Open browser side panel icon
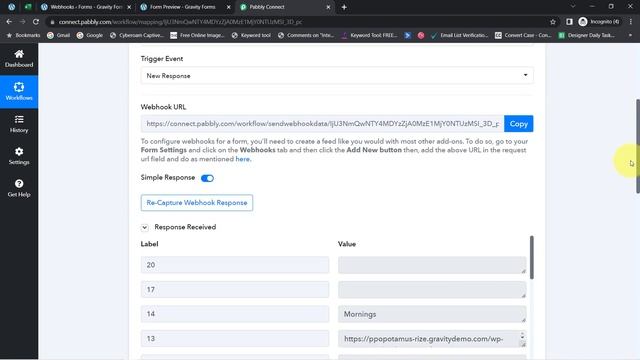Image resolution: width=640 pixels, height=360 pixels. click(x=569, y=22)
